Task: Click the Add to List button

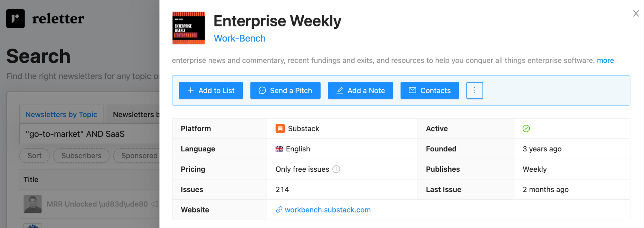Action: click(211, 90)
